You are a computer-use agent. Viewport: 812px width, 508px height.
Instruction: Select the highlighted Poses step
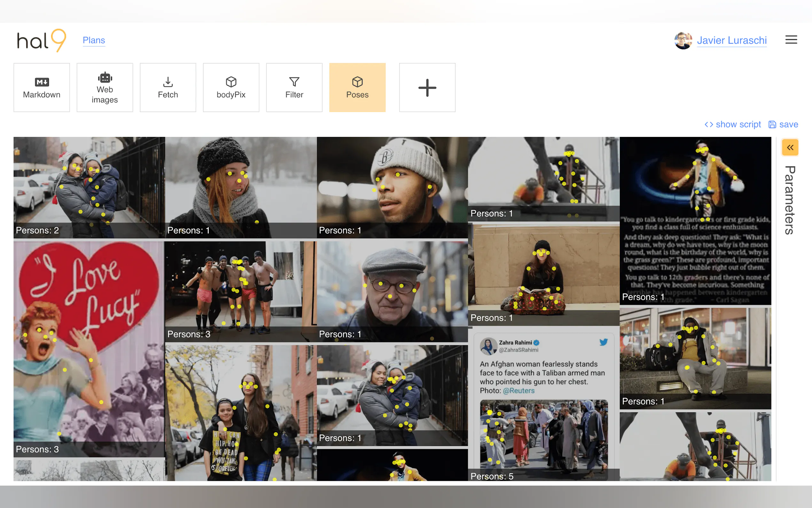pyautogui.click(x=357, y=87)
